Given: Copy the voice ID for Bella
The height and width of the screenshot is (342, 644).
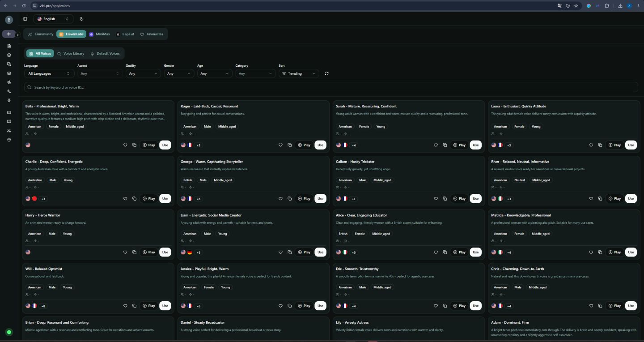Looking at the screenshot, I should pyautogui.click(x=134, y=145).
